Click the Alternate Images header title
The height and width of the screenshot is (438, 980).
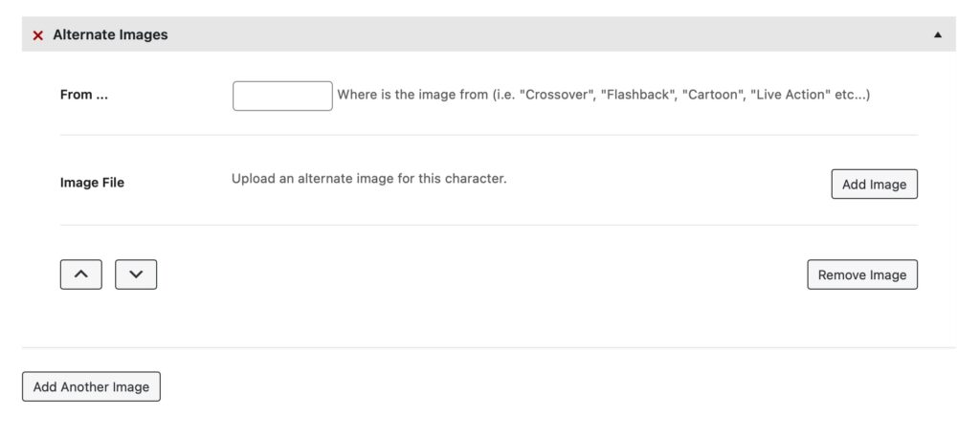[110, 35]
